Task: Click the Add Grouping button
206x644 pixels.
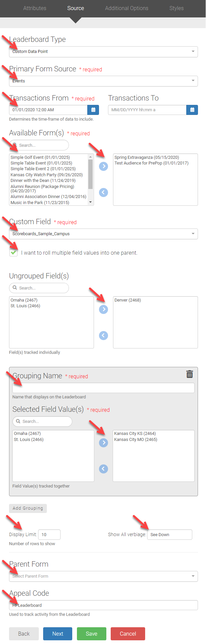Action: tap(28, 508)
